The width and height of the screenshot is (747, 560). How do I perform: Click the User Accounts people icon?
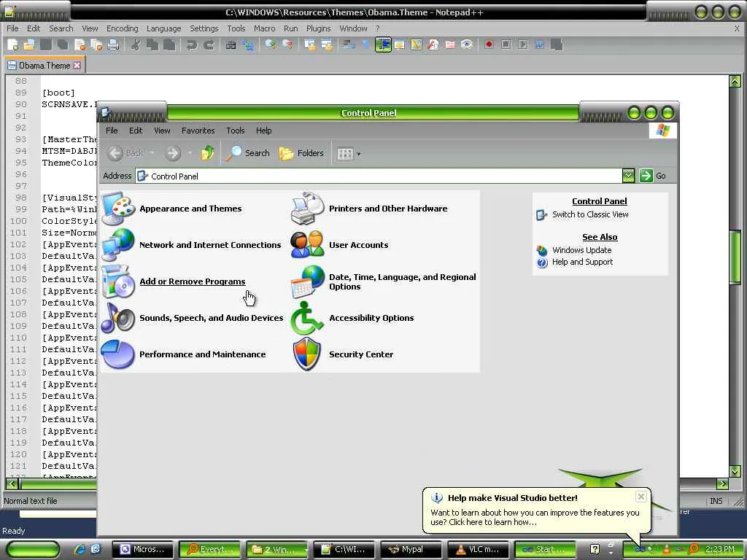click(307, 245)
